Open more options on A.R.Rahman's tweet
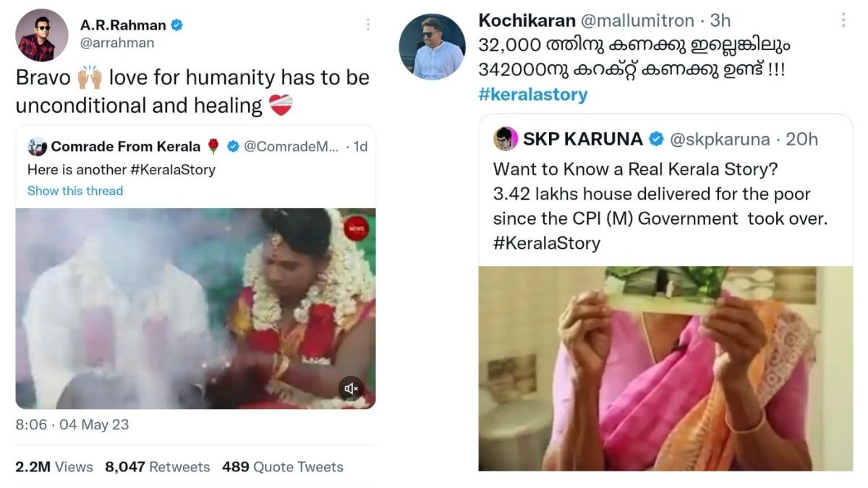 (x=368, y=24)
